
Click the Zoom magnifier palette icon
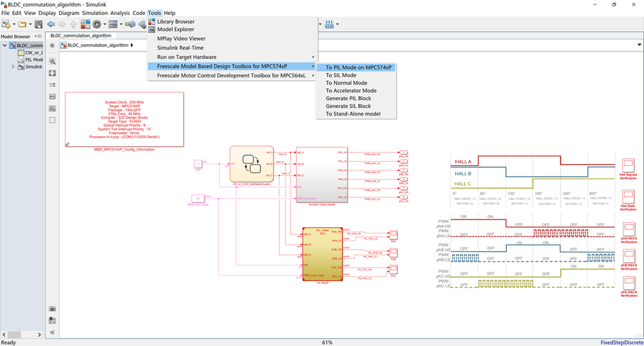click(52, 61)
